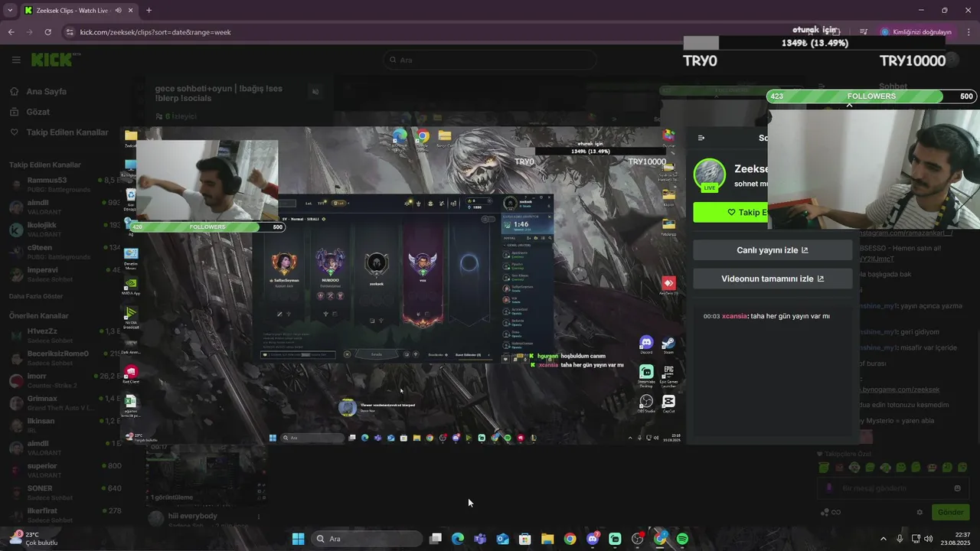Open Windows Start menu
Screen dimensions: 980x551
coord(298,539)
